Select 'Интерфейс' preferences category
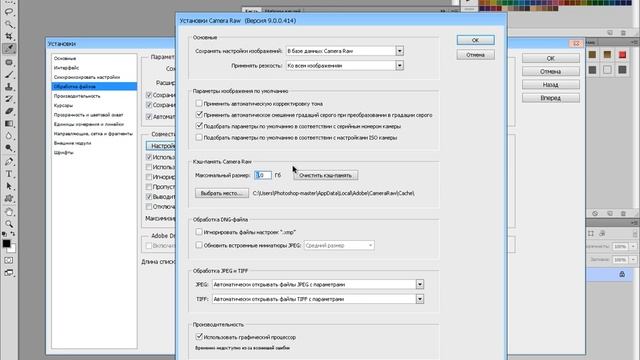 pyautogui.click(x=66, y=68)
